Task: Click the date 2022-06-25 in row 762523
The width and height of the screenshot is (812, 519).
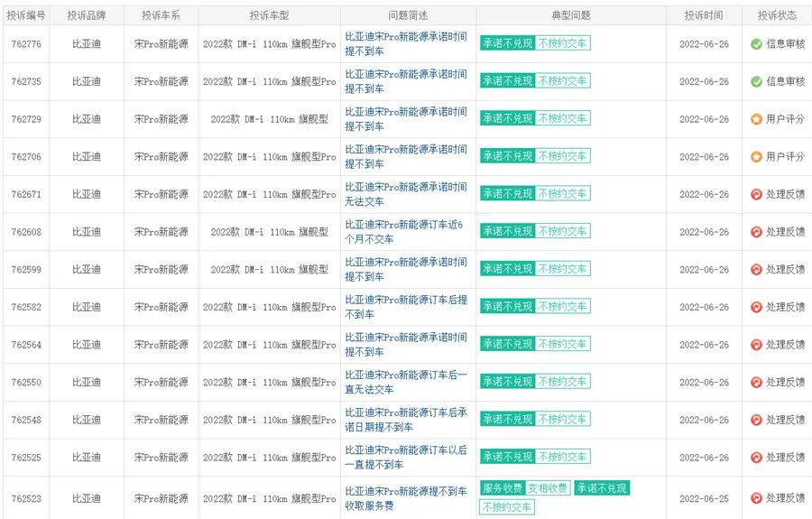Action: [704, 498]
